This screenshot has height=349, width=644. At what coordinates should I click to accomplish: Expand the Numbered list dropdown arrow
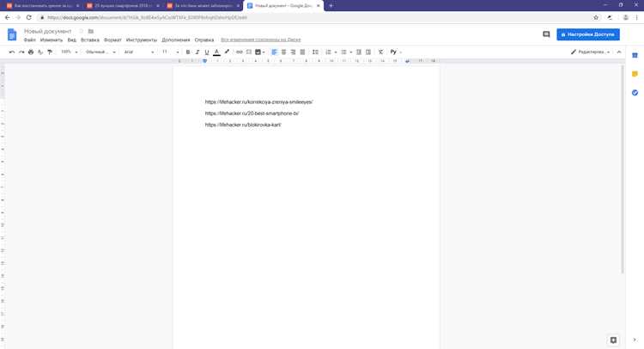click(336, 52)
